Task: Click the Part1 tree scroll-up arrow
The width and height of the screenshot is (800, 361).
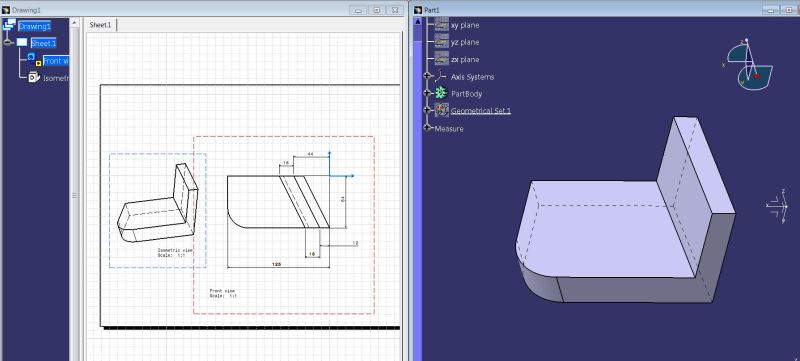Action: coord(418,21)
